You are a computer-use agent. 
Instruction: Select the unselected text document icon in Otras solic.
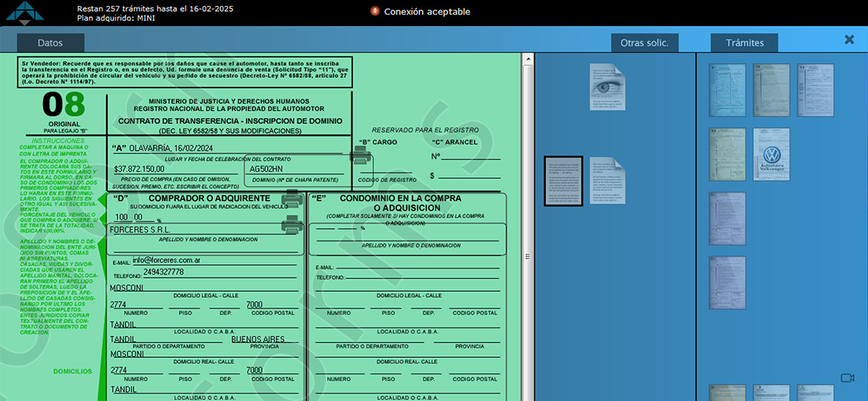point(607,180)
